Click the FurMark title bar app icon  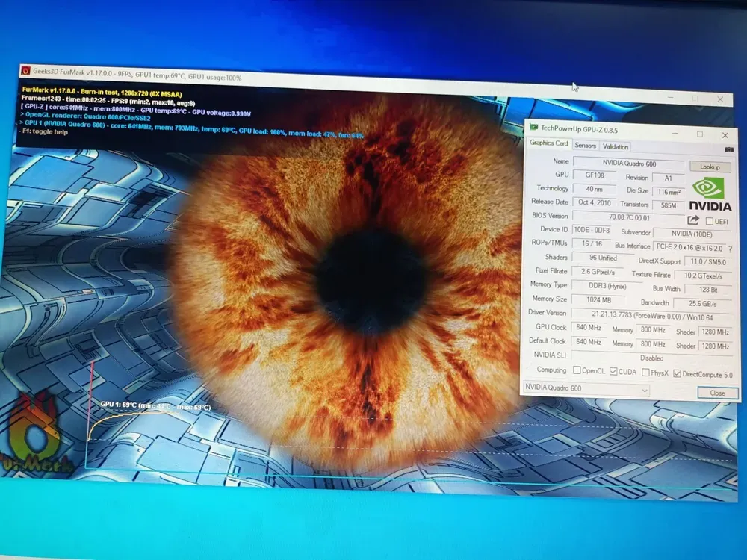pos(25,71)
